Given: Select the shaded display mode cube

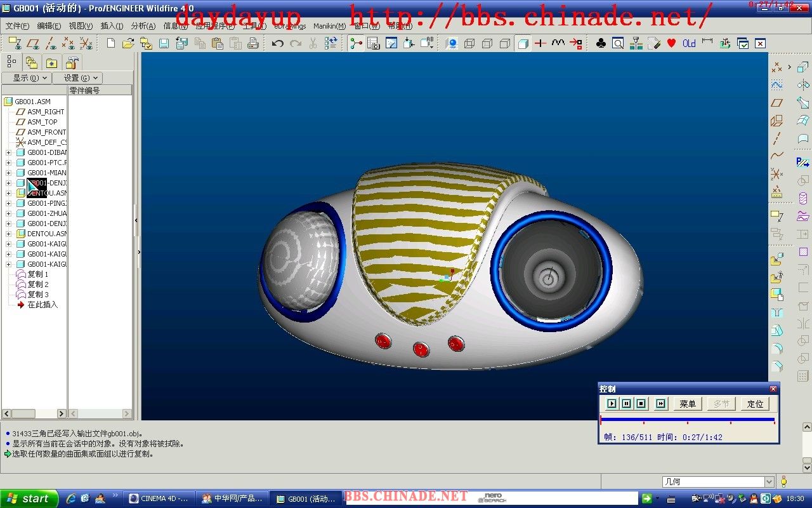Looking at the screenshot, I should 523,43.
